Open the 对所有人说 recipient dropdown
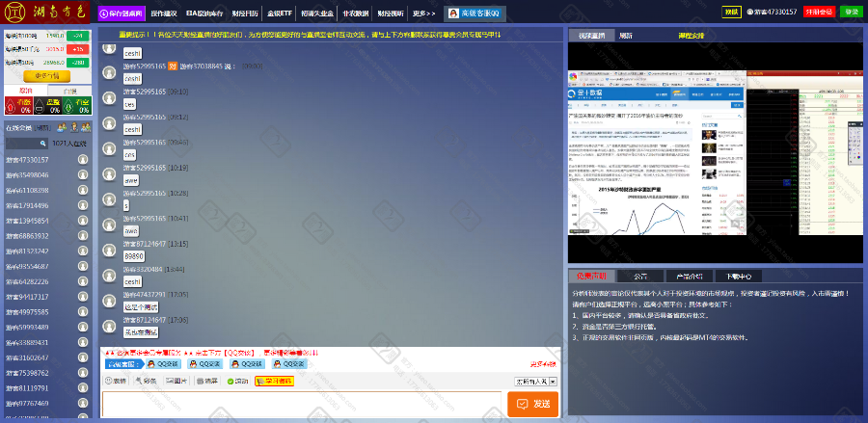868x423 pixels. point(535,381)
